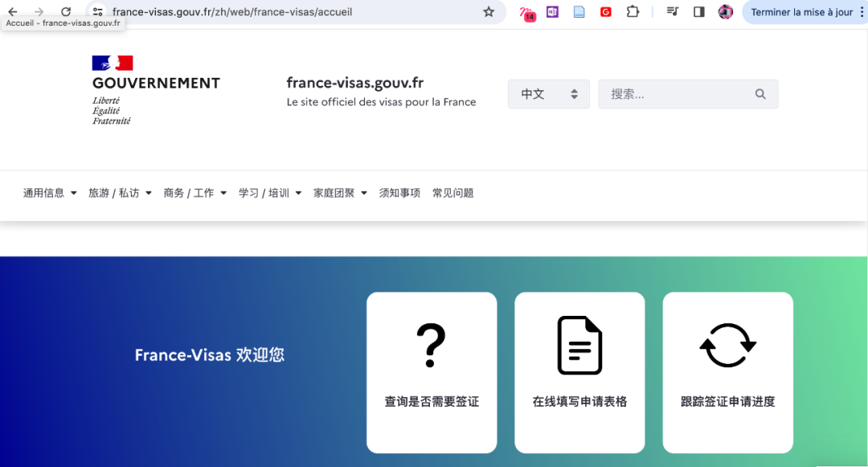Screen dimensions: 868x467
Task: Expand the 通用信息 menu
Action: (x=50, y=193)
